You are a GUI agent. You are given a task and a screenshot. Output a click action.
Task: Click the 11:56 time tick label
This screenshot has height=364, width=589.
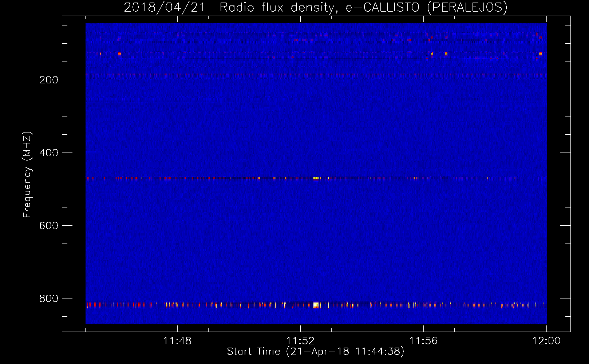423,341
